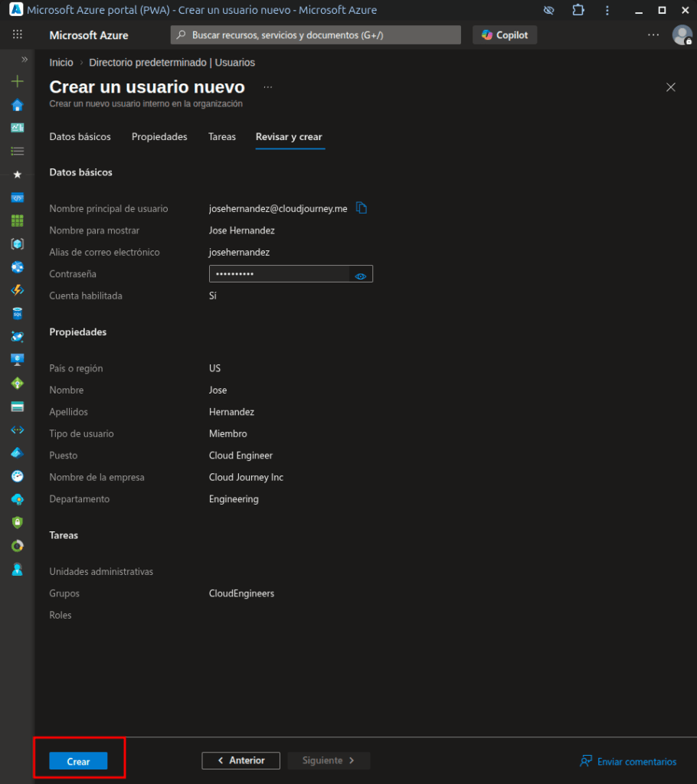Open the Home icon in sidebar
The height and width of the screenshot is (784, 697).
coord(17,105)
